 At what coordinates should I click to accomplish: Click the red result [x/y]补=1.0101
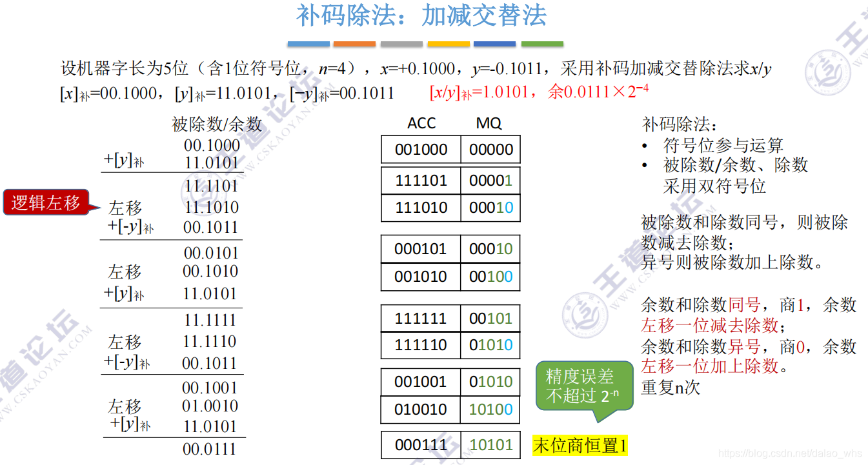pos(479,92)
